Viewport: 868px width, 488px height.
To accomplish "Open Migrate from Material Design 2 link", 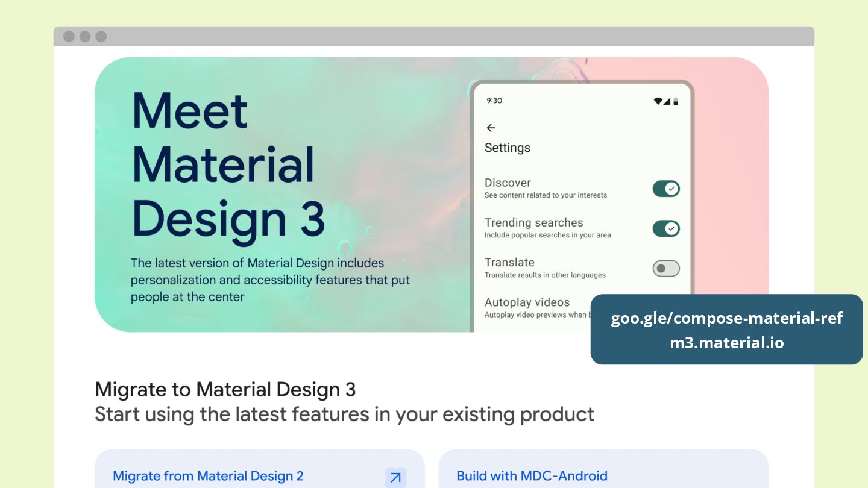I will [208, 476].
